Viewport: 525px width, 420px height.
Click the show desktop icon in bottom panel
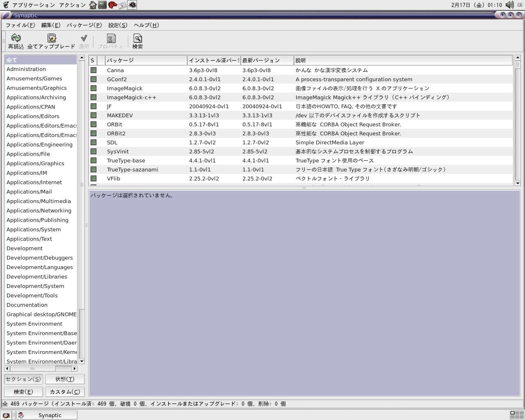(x=6, y=415)
